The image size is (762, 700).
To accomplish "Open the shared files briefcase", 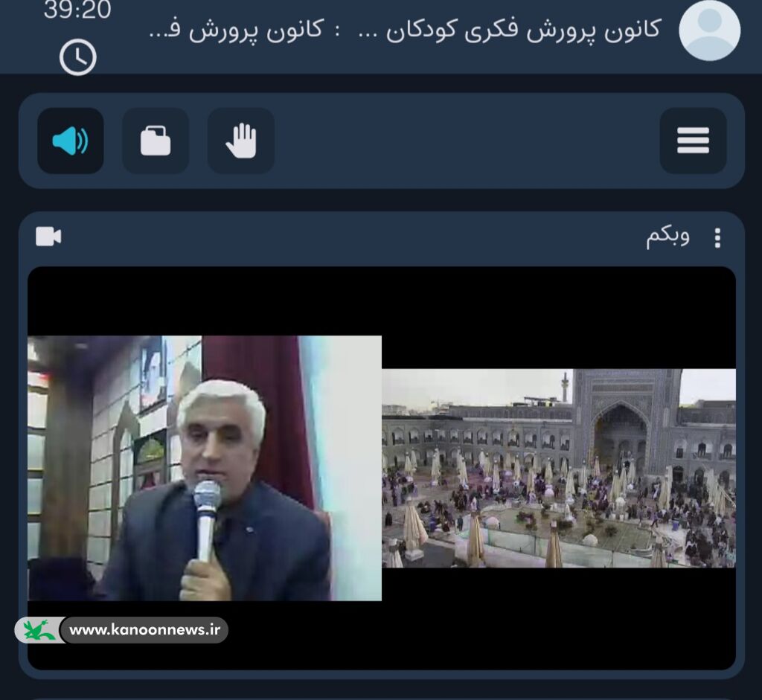I will (x=155, y=141).
